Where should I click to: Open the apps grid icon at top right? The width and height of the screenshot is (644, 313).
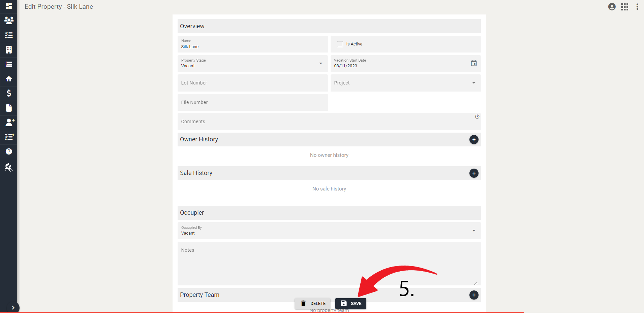coord(624,7)
